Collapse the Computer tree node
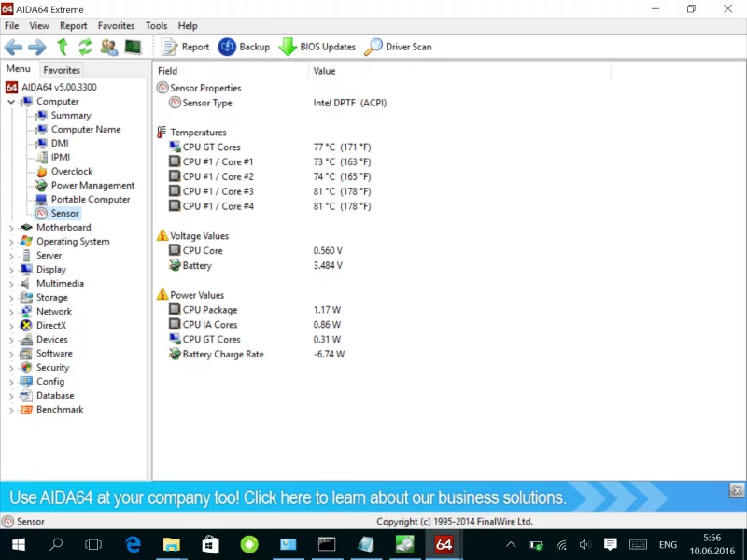The width and height of the screenshot is (747, 560). pyautogui.click(x=11, y=102)
